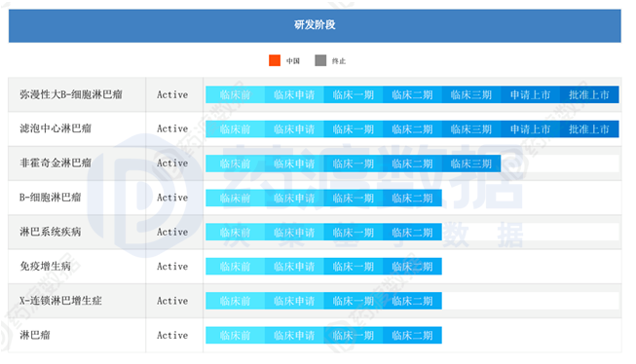636x364 pixels.
Task: Toggle the 终止 legend label
Action: 339,60
